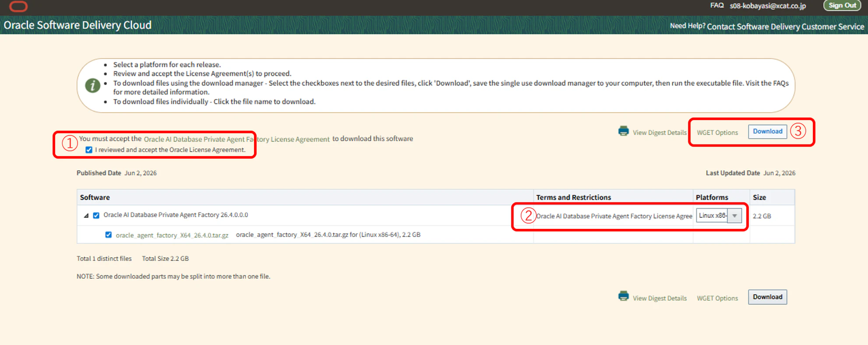Image resolution: width=868 pixels, height=345 pixels.
Task: Click the file description for Linux x86-64
Action: [328, 235]
